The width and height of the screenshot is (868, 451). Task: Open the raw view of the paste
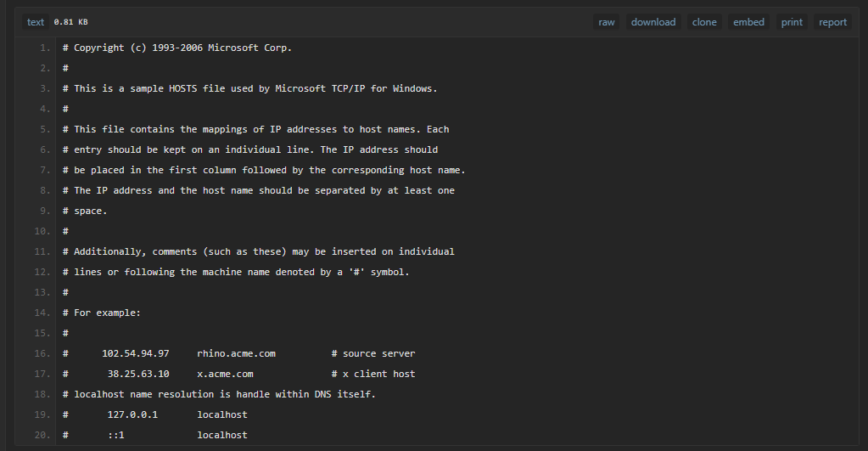606,22
